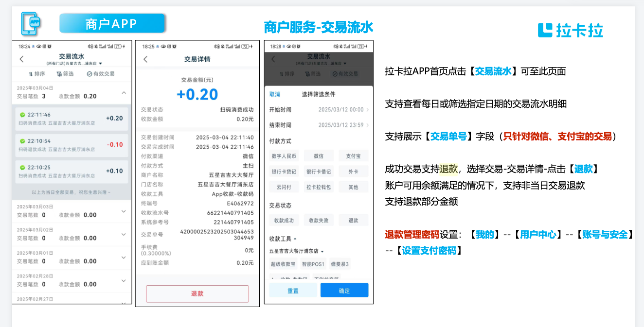Toggle the 支付宝 payment method filter chip
Screen dimensions: 644x327
(354, 156)
